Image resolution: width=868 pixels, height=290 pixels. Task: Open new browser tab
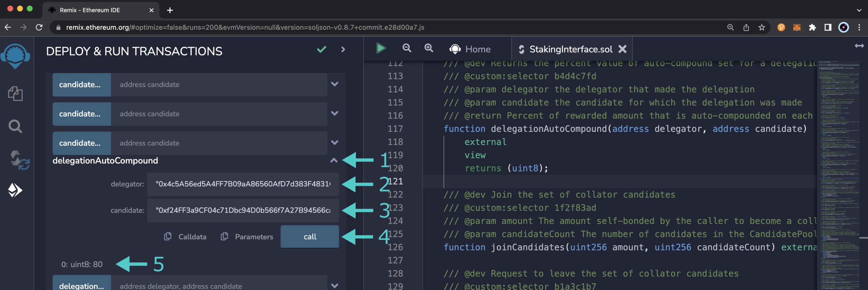[170, 10]
